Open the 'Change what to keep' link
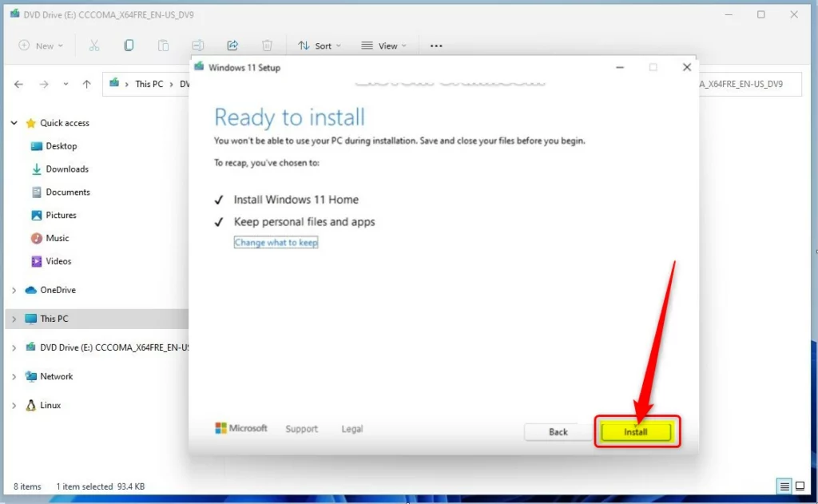This screenshot has height=504, width=818. coord(276,243)
